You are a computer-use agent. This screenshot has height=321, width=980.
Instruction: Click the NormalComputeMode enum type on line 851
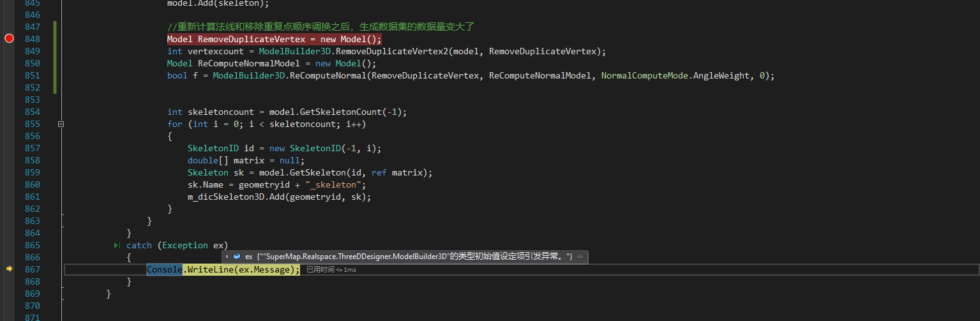646,75
